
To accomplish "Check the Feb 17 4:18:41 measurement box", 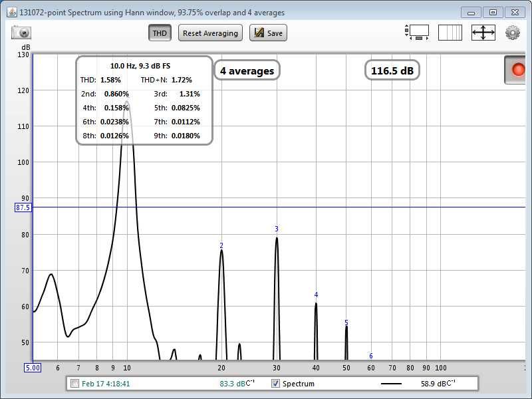I will tap(74, 384).
